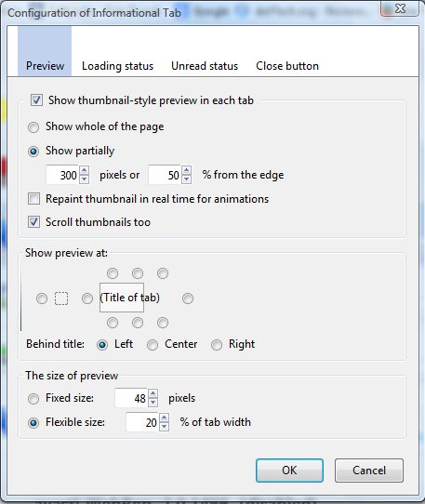The width and height of the screenshot is (425, 504).
Task: Choose Center for Behind title position
Action: click(153, 345)
